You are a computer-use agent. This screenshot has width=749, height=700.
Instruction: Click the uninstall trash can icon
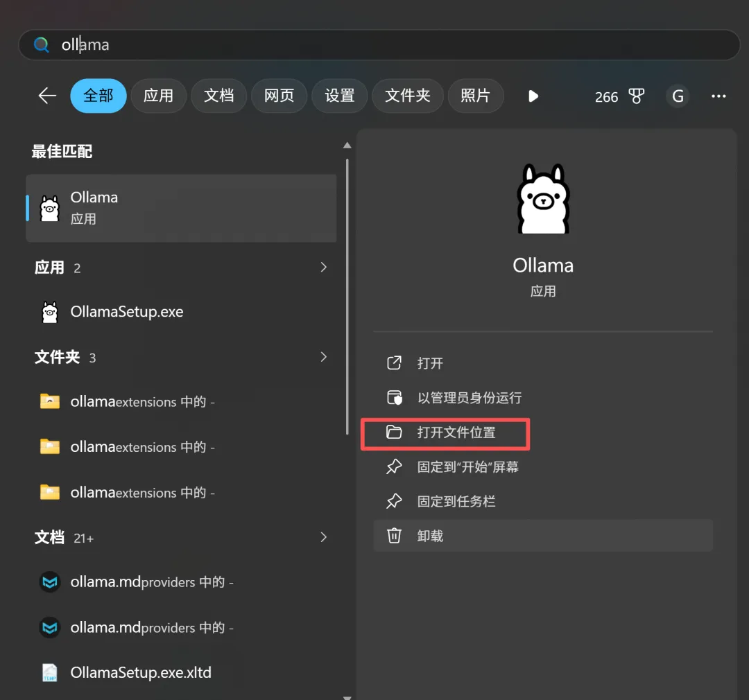tap(394, 535)
